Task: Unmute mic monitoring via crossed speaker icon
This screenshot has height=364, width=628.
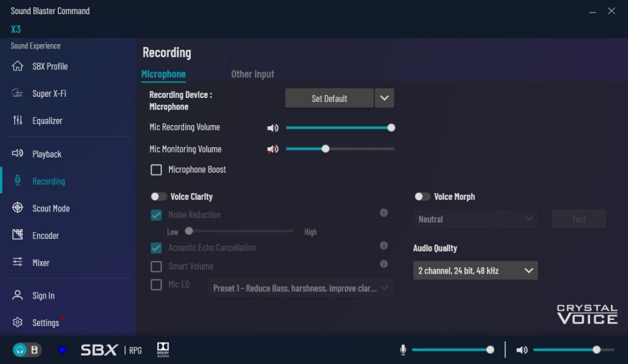Action: (x=273, y=149)
